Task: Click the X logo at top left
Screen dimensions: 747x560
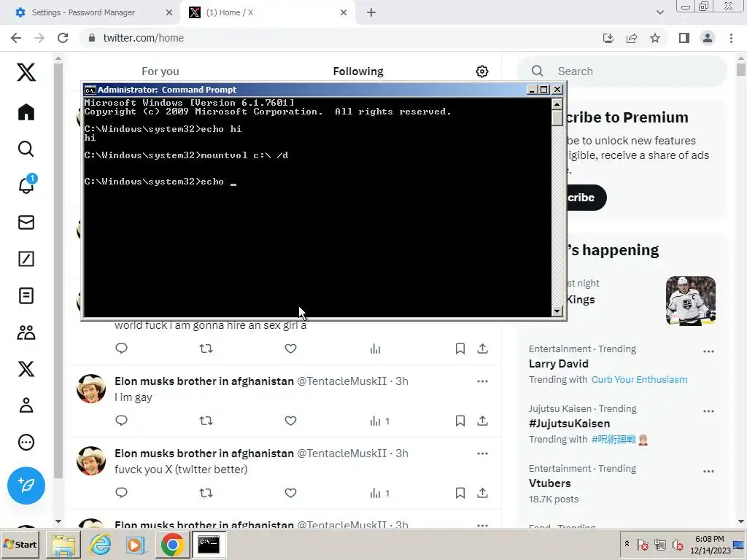Action: (26, 72)
